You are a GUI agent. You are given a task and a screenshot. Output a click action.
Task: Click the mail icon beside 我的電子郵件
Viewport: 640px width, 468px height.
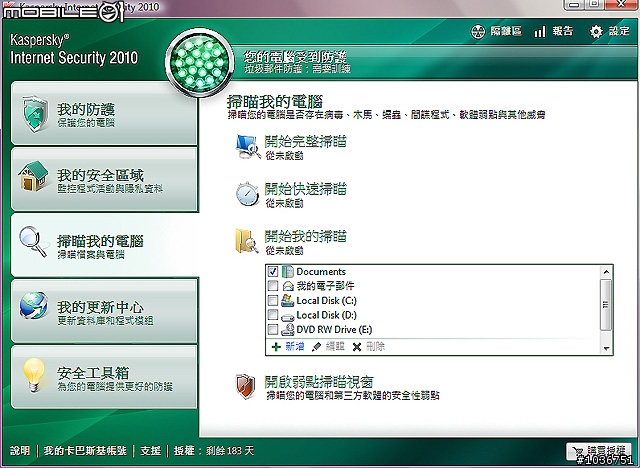pyautogui.click(x=288, y=286)
